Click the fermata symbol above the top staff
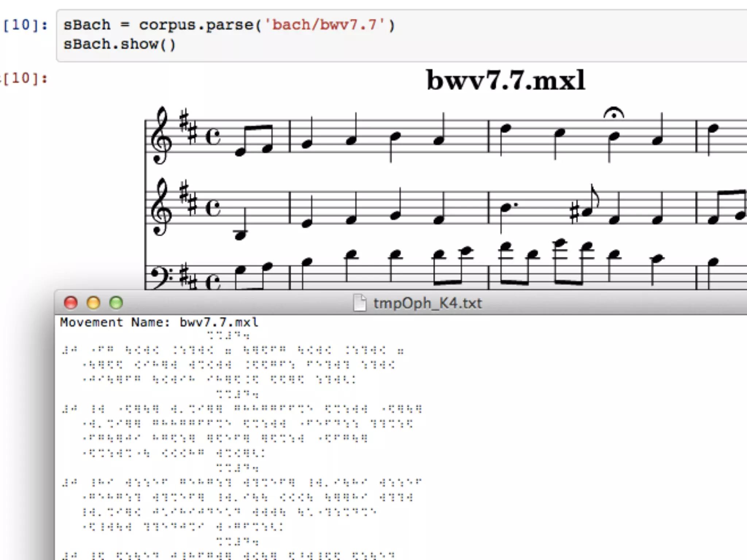 [x=614, y=113]
